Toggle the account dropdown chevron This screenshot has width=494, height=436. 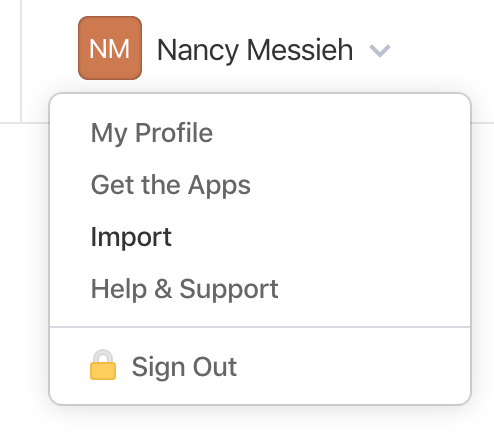coord(380,51)
